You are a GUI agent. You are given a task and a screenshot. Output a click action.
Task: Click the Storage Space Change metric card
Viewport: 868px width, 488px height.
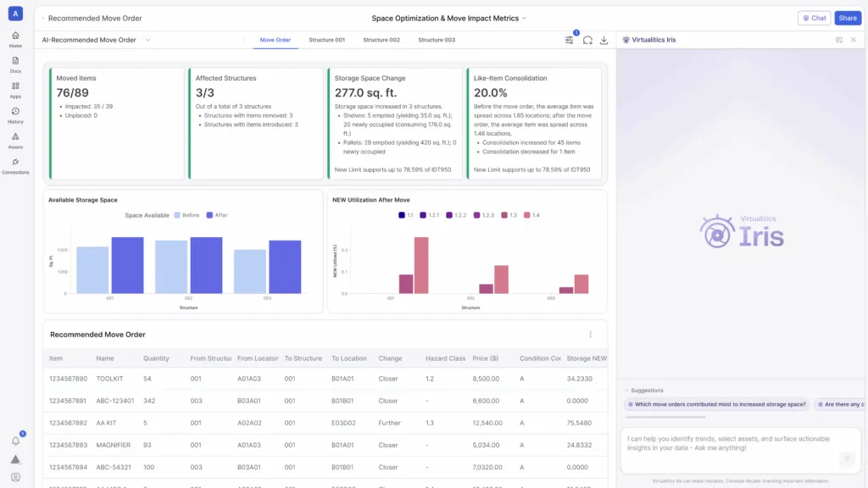pyautogui.click(x=395, y=124)
